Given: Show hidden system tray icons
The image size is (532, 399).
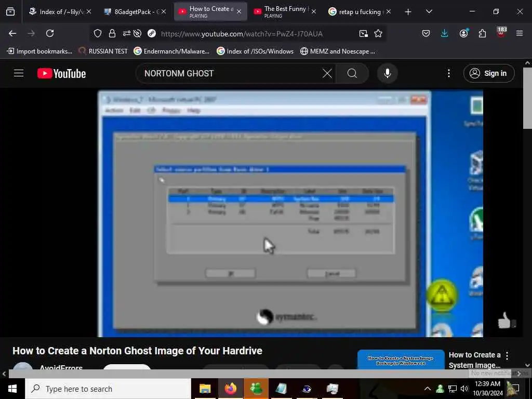Looking at the screenshot, I should click(428, 389).
